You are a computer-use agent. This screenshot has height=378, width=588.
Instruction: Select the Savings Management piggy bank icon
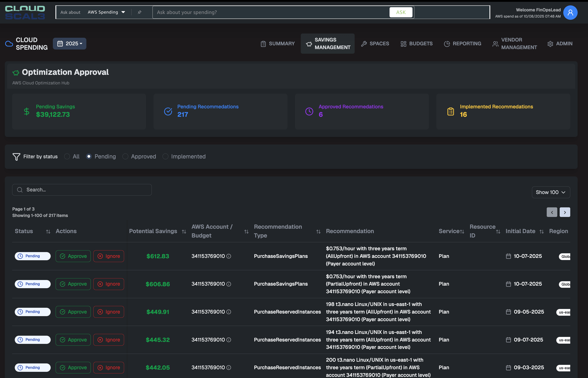[309, 44]
